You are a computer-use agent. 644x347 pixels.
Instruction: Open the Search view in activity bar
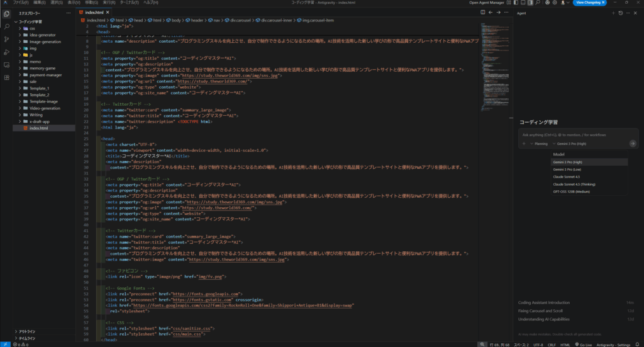click(6, 27)
